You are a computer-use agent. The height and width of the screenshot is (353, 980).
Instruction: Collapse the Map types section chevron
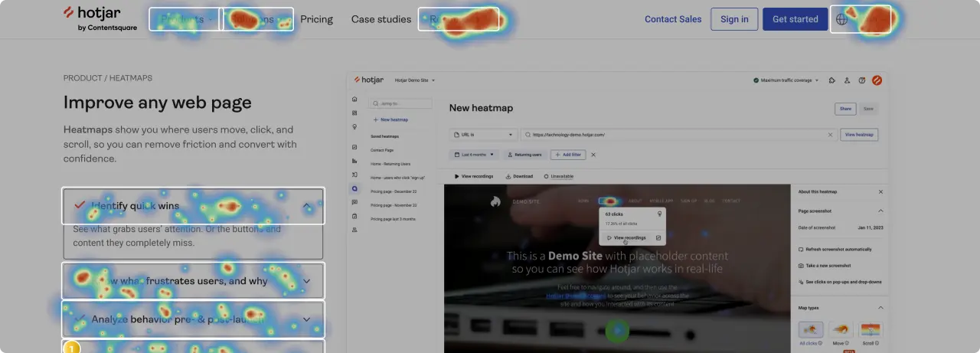pos(880,308)
